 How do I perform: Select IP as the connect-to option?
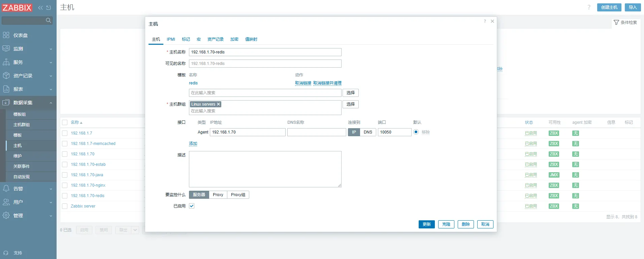click(354, 132)
